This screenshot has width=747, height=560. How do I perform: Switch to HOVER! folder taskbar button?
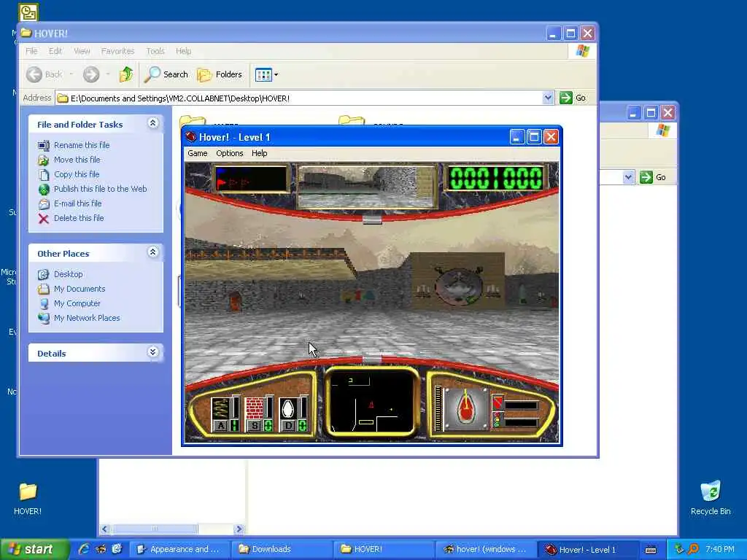[384, 549]
